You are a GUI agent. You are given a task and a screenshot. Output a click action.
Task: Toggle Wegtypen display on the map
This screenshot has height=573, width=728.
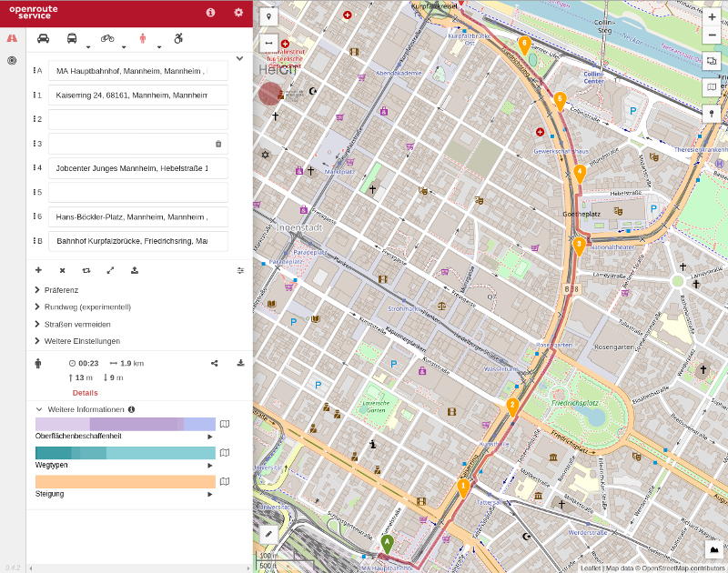[x=225, y=453]
